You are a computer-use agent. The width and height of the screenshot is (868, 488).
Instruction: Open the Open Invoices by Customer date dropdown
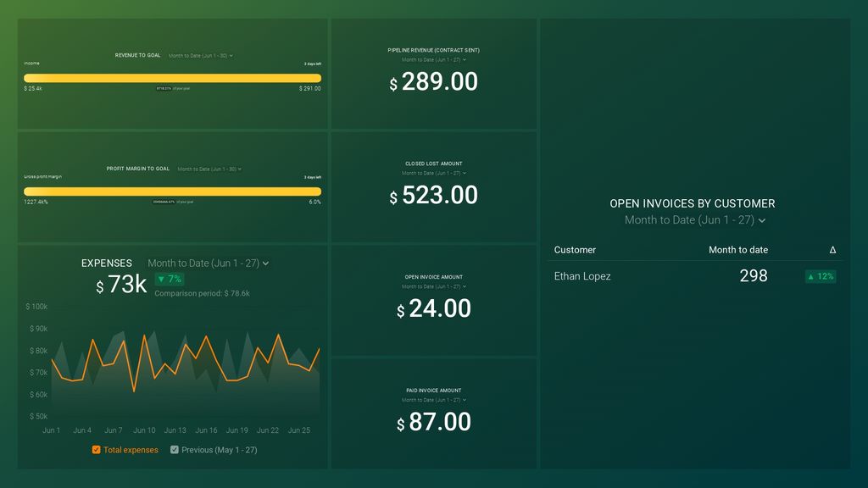pos(692,219)
